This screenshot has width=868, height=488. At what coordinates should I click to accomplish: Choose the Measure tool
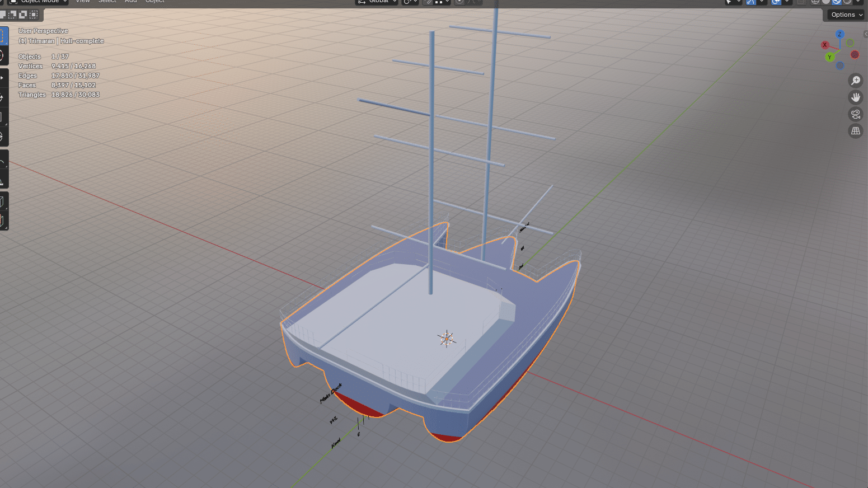(2, 182)
